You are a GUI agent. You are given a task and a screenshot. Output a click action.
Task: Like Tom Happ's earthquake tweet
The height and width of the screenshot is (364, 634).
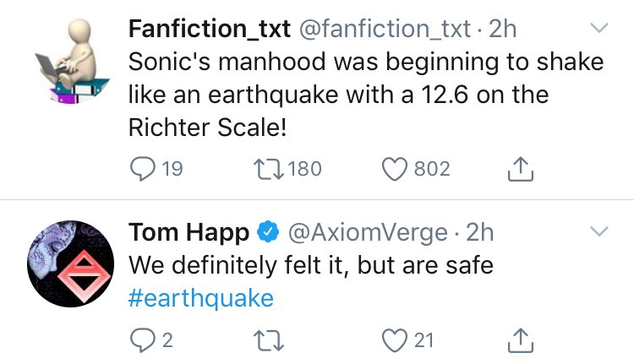(x=394, y=340)
